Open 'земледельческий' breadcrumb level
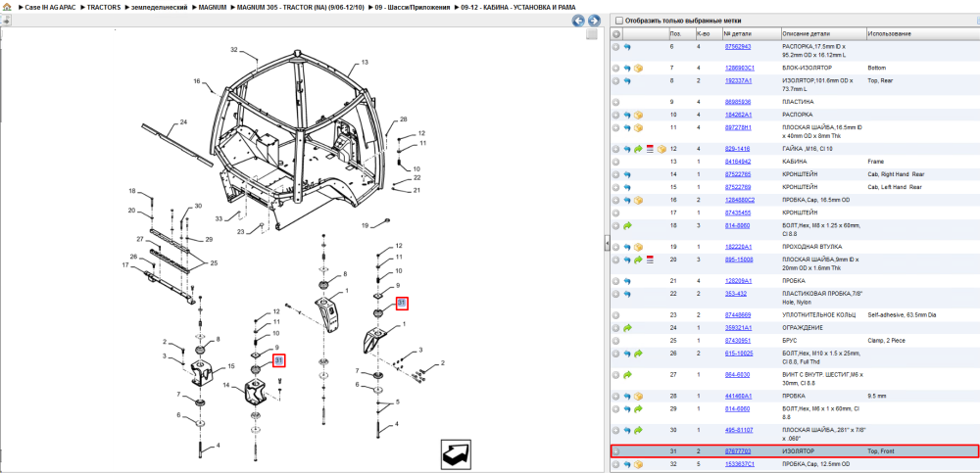 (160, 7)
